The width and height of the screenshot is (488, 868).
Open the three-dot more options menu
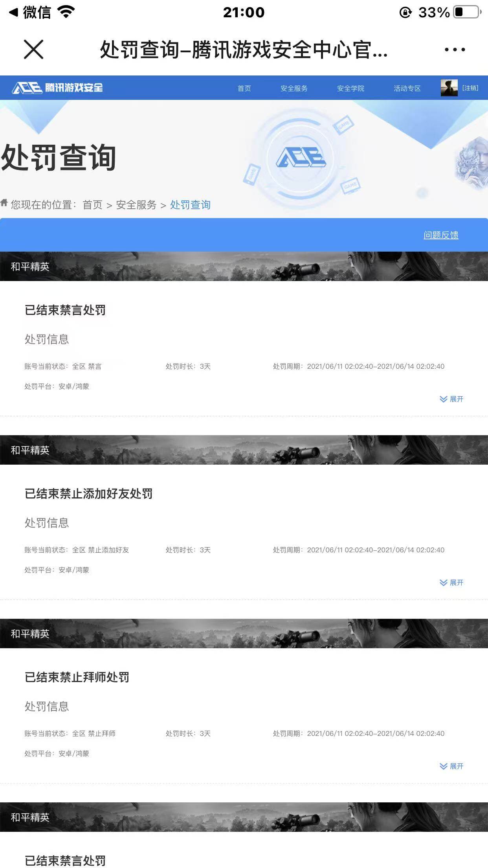pyautogui.click(x=455, y=50)
